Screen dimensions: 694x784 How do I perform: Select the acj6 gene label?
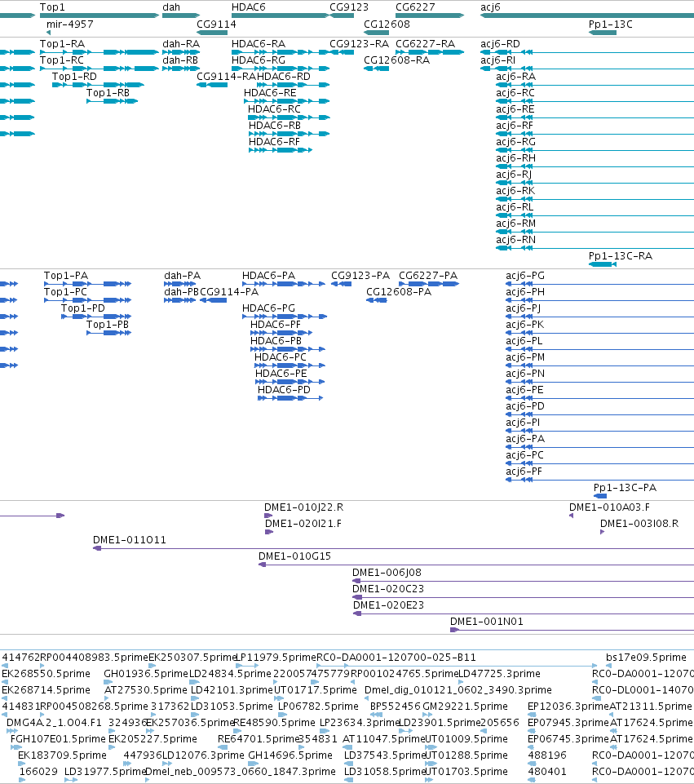pos(490,7)
